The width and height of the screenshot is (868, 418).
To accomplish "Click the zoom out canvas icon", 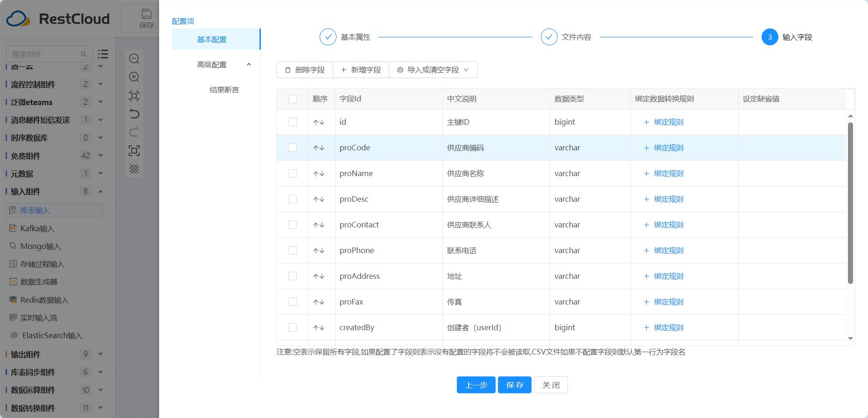I will point(134,59).
